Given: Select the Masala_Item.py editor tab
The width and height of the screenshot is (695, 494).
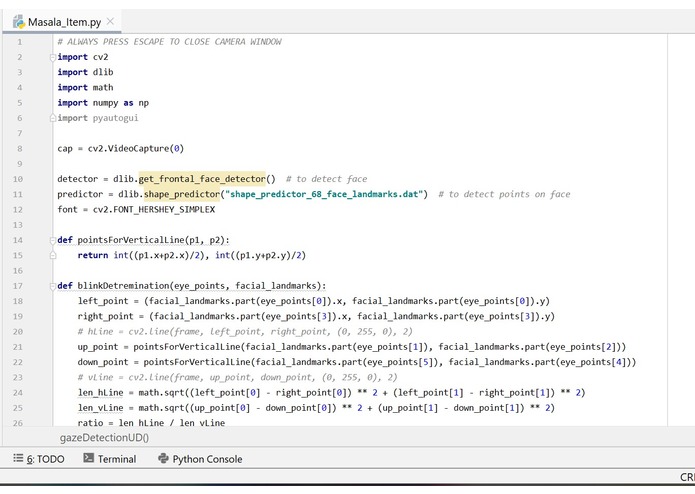Looking at the screenshot, I should coord(62,22).
